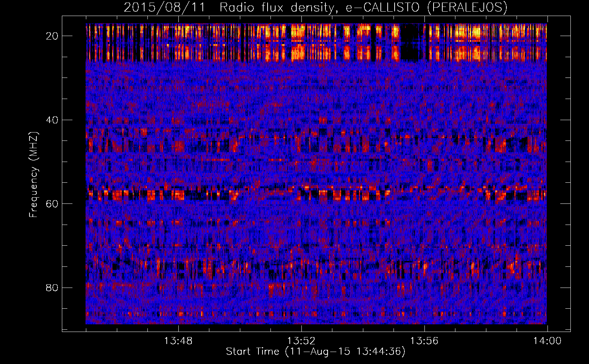Click the 40 frequency tick label
589x364 pixels.
point(52,120)
